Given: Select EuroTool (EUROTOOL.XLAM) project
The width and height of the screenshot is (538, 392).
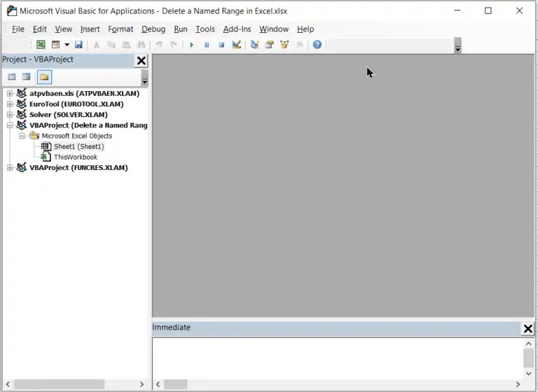Looking at the screenshot, I should point(76,104).
